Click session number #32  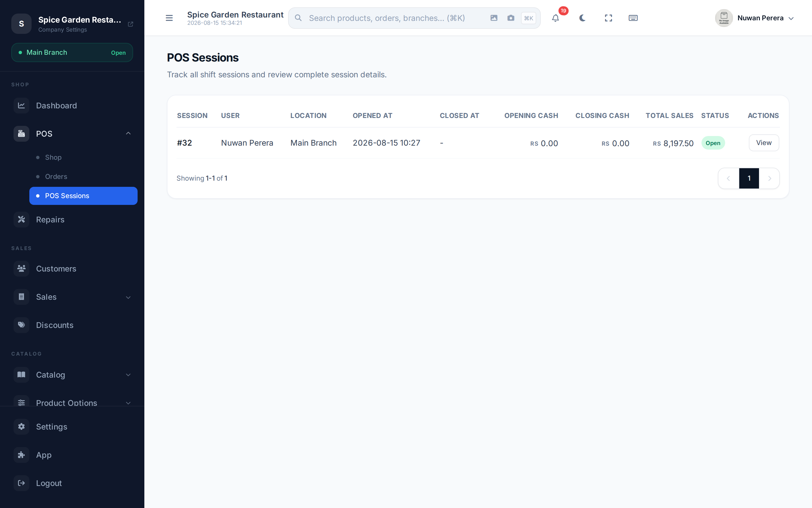click(x=185, y=143)
